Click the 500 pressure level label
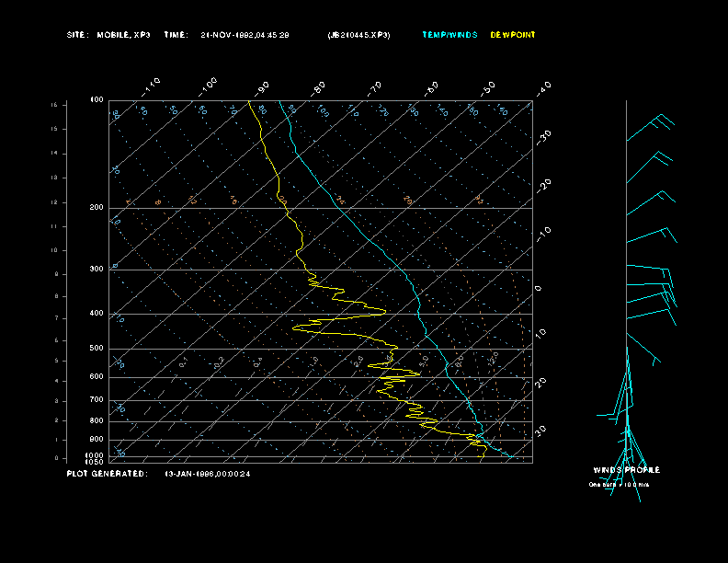Screen dimensions: 728x563 pyautogui.click(x=97, y=348)
